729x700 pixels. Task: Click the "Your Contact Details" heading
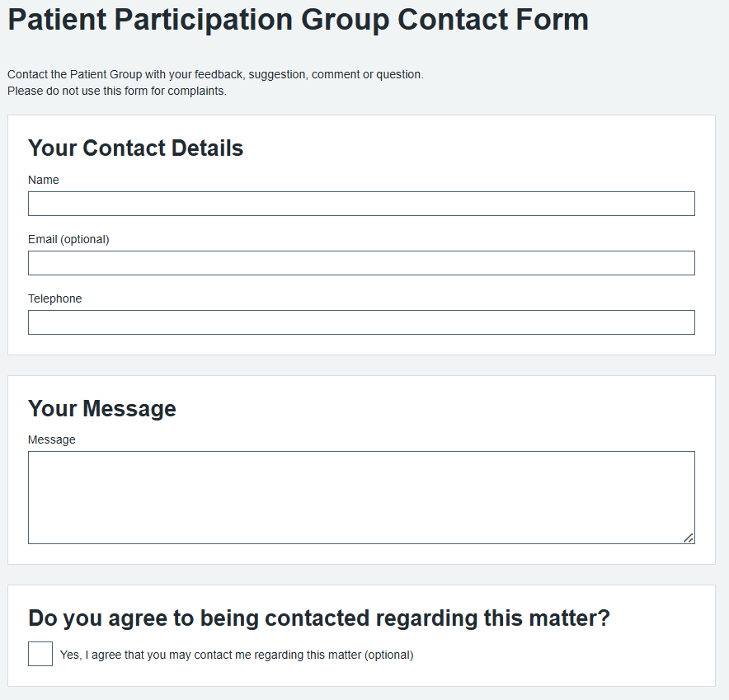click(136, 148)
